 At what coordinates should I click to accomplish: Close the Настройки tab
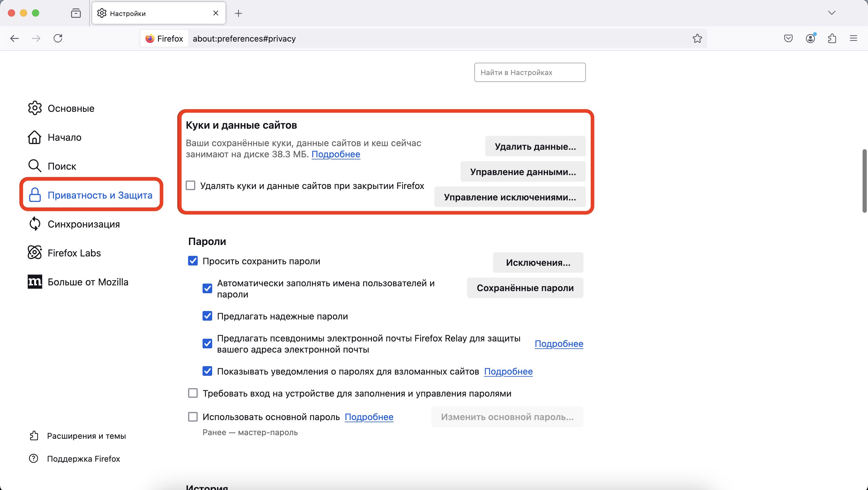216,13
